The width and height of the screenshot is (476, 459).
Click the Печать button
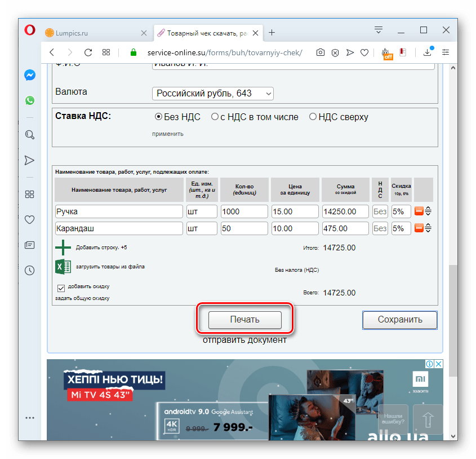(244, 320)
